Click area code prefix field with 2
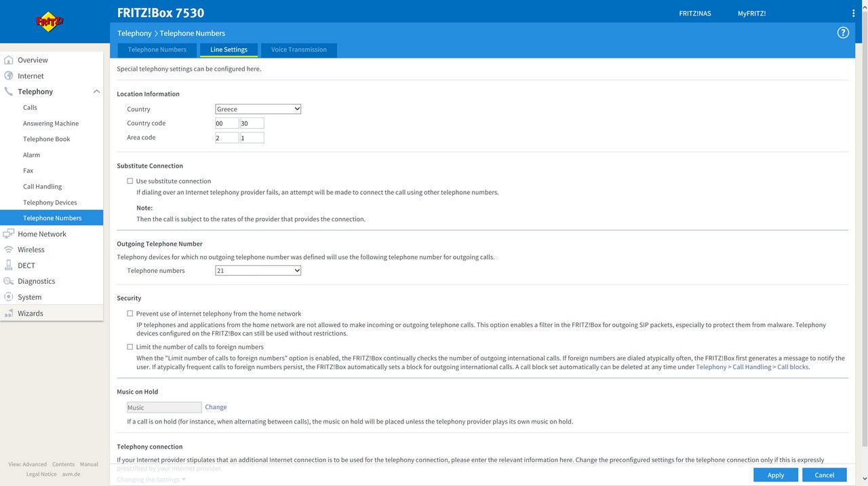 point(226,138)
